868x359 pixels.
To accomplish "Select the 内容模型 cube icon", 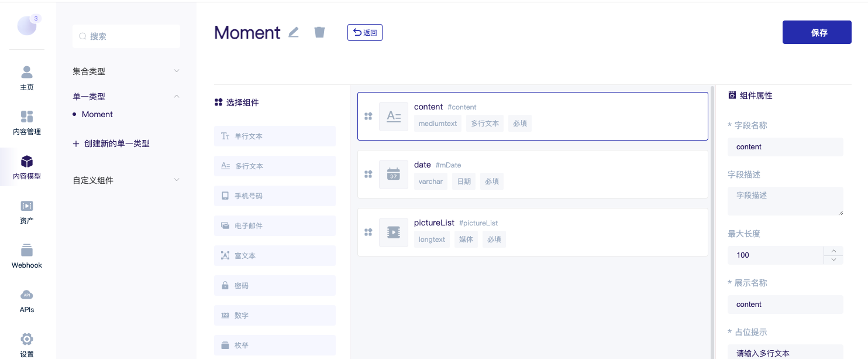I will 27,161.
